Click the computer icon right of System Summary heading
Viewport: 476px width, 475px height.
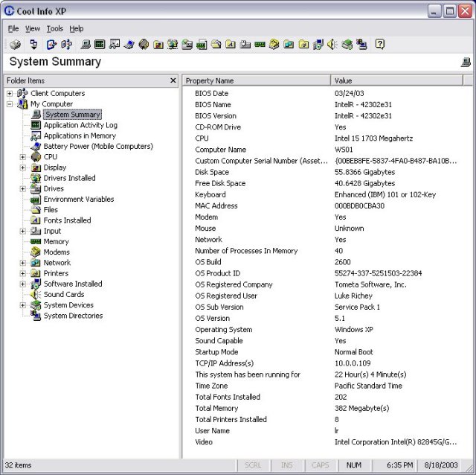466,62
